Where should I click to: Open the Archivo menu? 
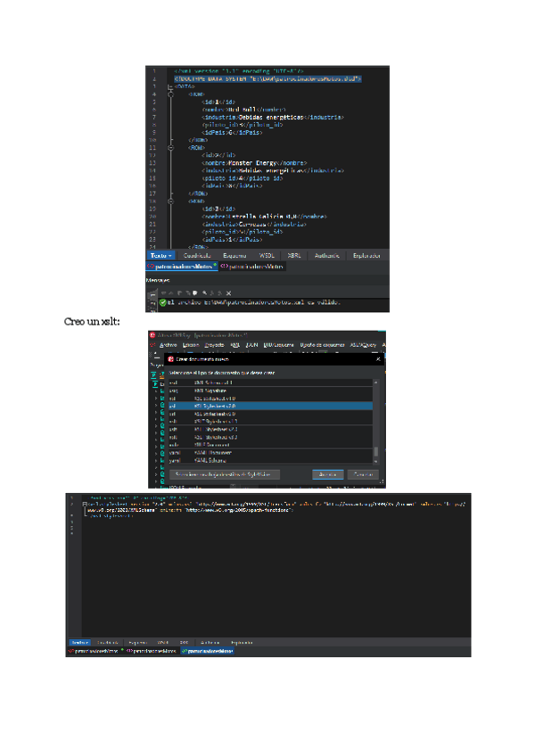[168, 345]
